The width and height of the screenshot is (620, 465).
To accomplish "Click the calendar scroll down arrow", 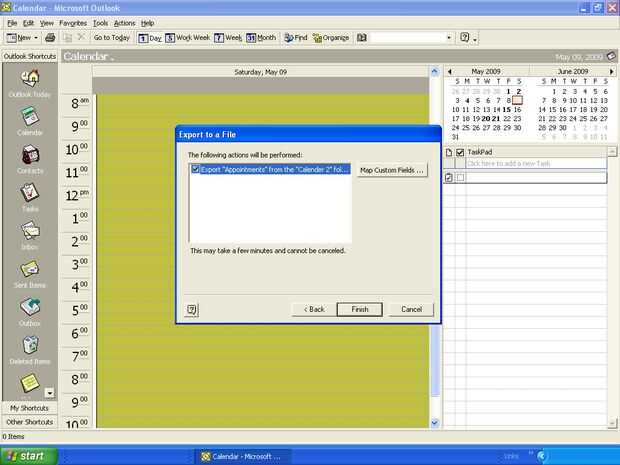I will click(435, 423).
